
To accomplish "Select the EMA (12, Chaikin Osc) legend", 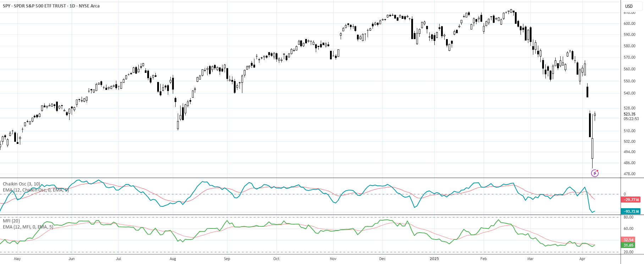I will coord(36,190).
